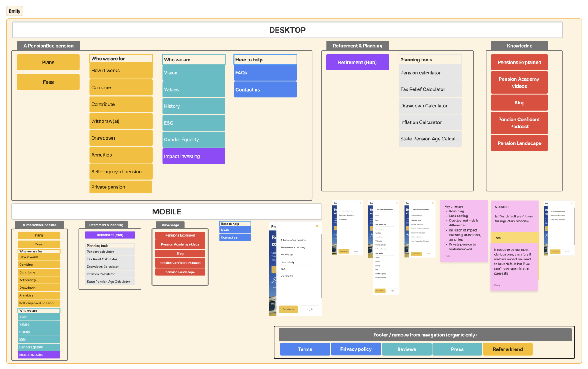
Task: Select State Pension Age Calculator desktop card
Action: [x=430, y=139]
